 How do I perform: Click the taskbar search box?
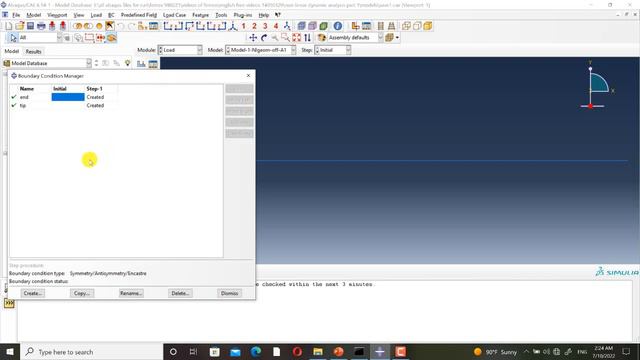pos(92,352)
